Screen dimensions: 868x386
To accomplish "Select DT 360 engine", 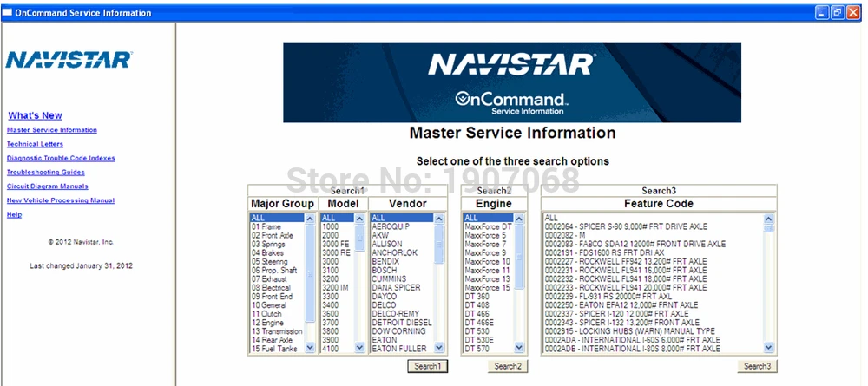I will tap(489, 297).
